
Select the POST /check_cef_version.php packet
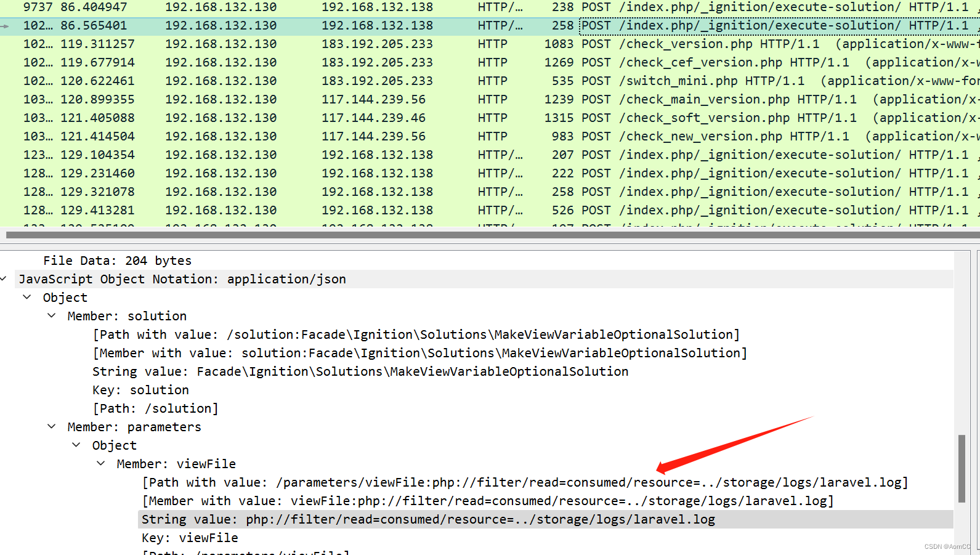(x=490, y=63)
